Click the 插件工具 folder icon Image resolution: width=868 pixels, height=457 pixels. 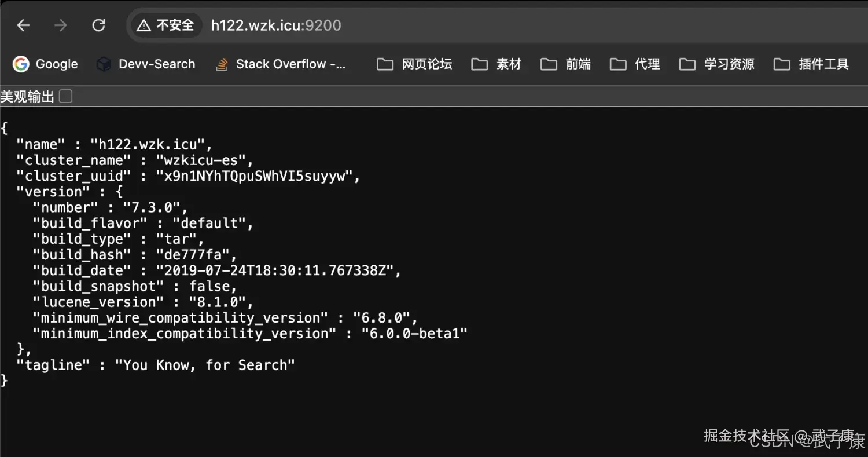pyautogui.click(x=782, y=64)
